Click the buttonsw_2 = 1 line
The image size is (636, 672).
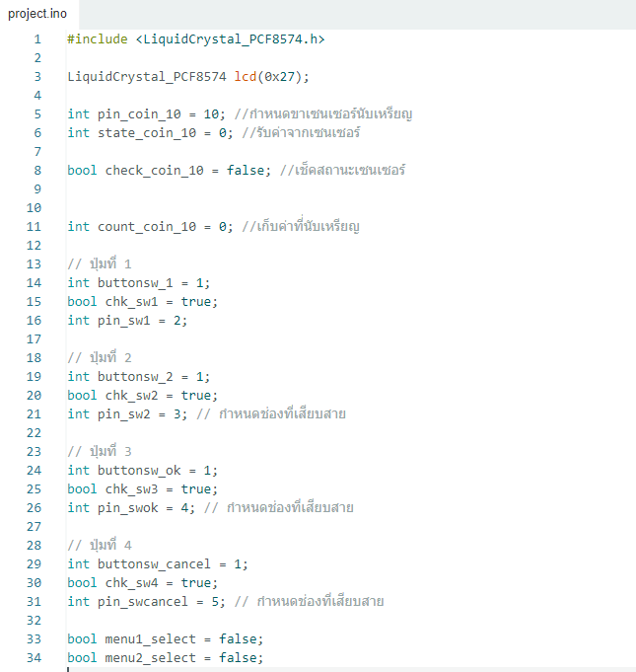pos(138,377)
